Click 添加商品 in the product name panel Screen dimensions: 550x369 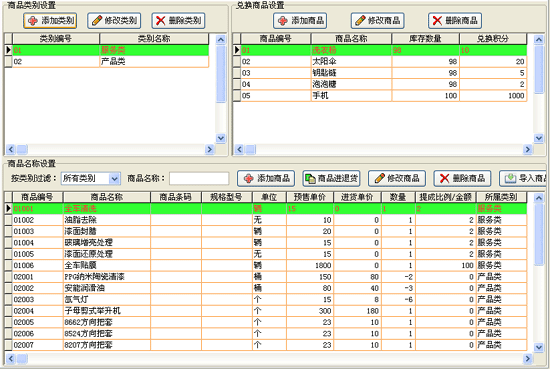(x=266, y=179)
